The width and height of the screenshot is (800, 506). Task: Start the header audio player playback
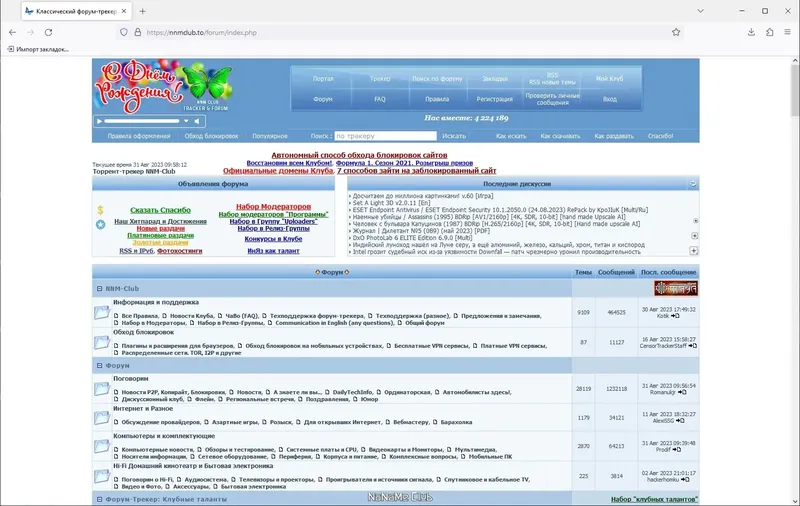[99, 121]
